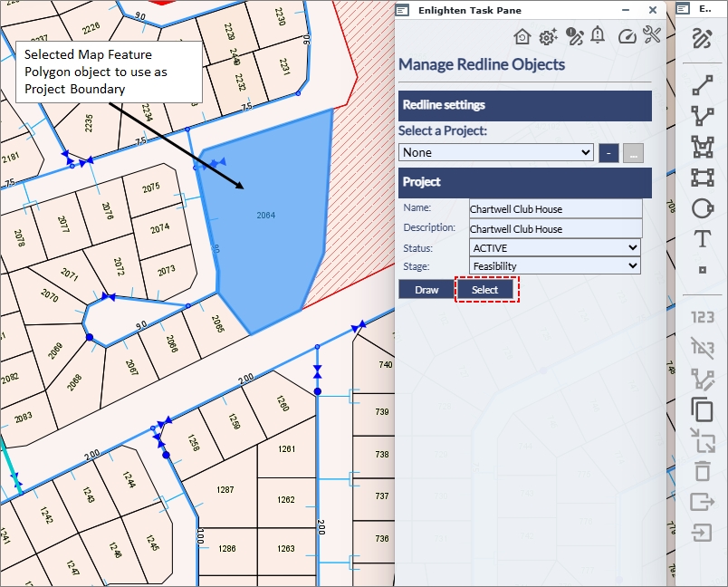Select the circle redline tool
Image resolution: width=728 pixels, height=587 pixels.
[x=702, y=207]
